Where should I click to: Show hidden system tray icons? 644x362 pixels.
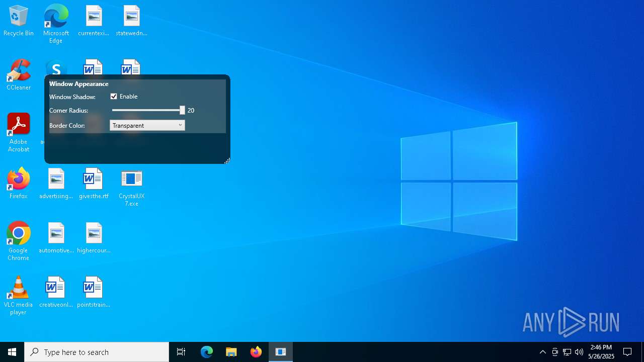(542, 352)
